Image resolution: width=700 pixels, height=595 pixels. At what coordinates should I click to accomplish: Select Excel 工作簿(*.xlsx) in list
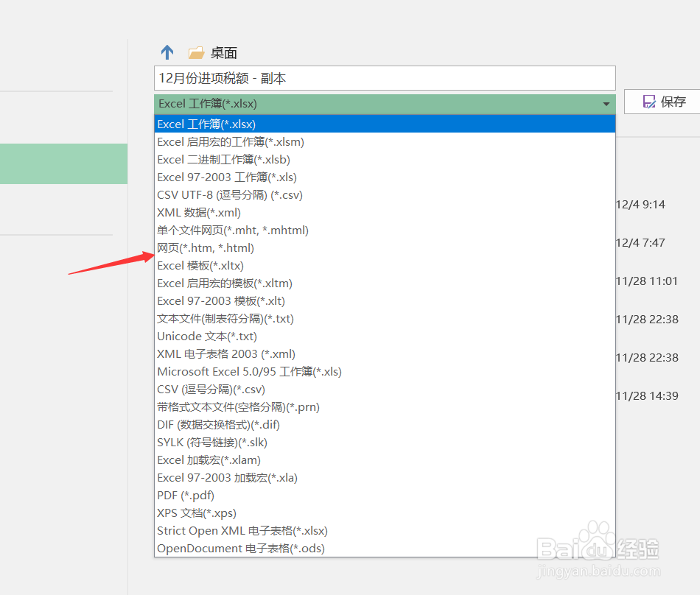(x=385, y=124)
